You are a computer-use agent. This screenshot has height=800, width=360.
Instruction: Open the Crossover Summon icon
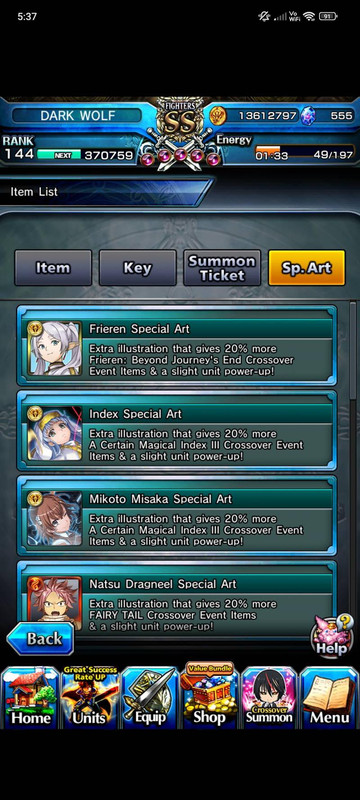click(269, 697)
